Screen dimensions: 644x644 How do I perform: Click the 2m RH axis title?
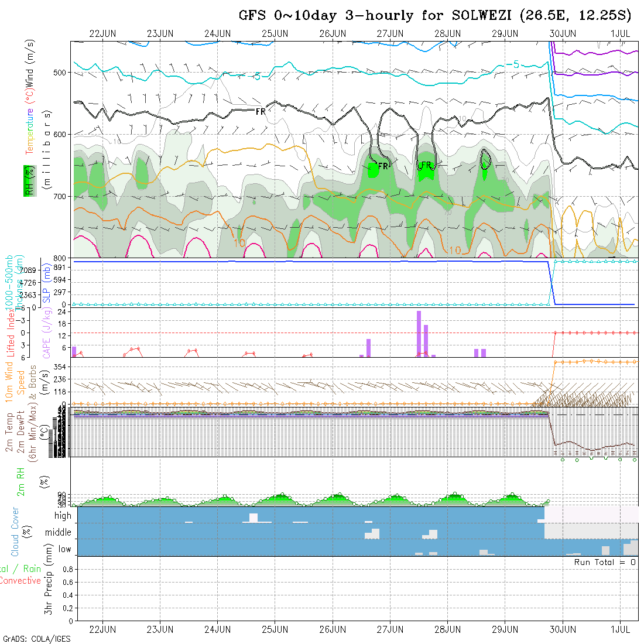click(x=21, y=482)
